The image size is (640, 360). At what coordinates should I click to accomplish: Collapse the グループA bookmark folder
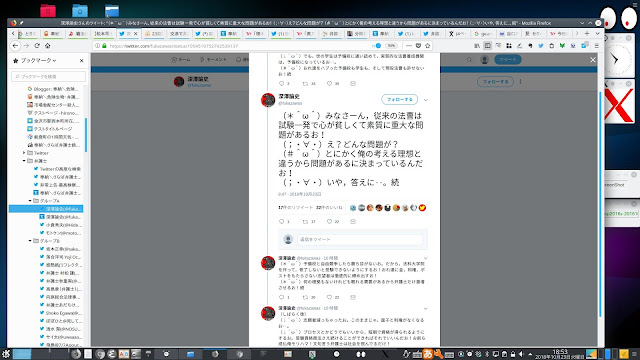[30, 201]
